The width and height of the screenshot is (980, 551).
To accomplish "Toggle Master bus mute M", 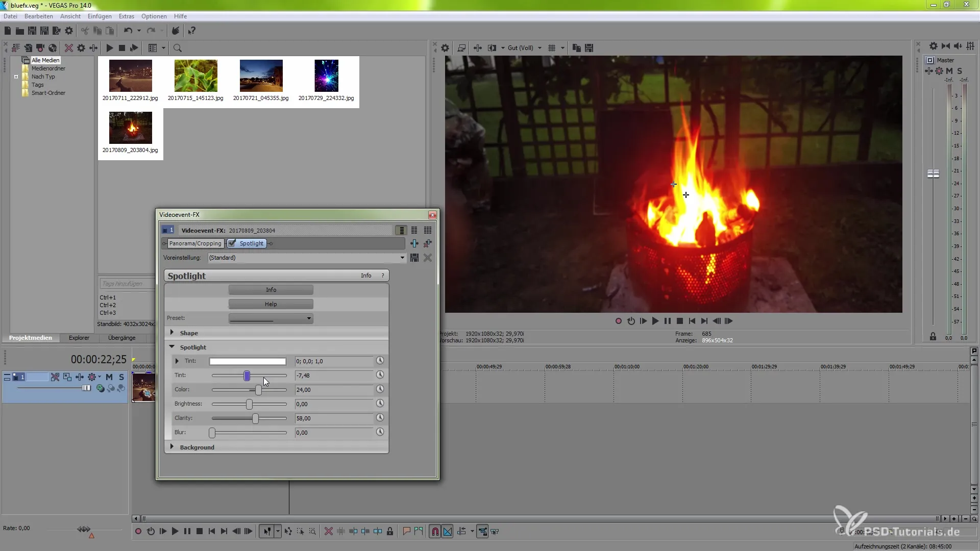I will pos(949,71).
